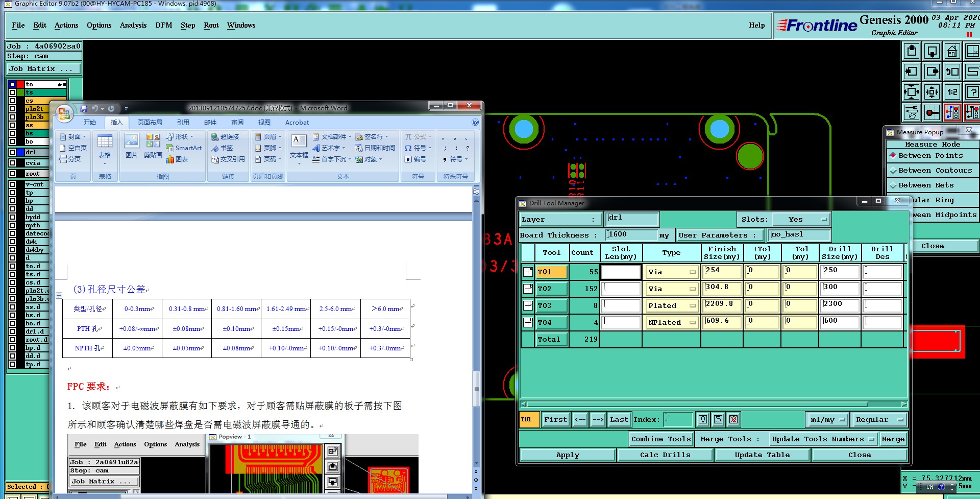The image size is (980, 499).
Task: Toggle the 'to' layer checkbox
Action: pos(12,84)
